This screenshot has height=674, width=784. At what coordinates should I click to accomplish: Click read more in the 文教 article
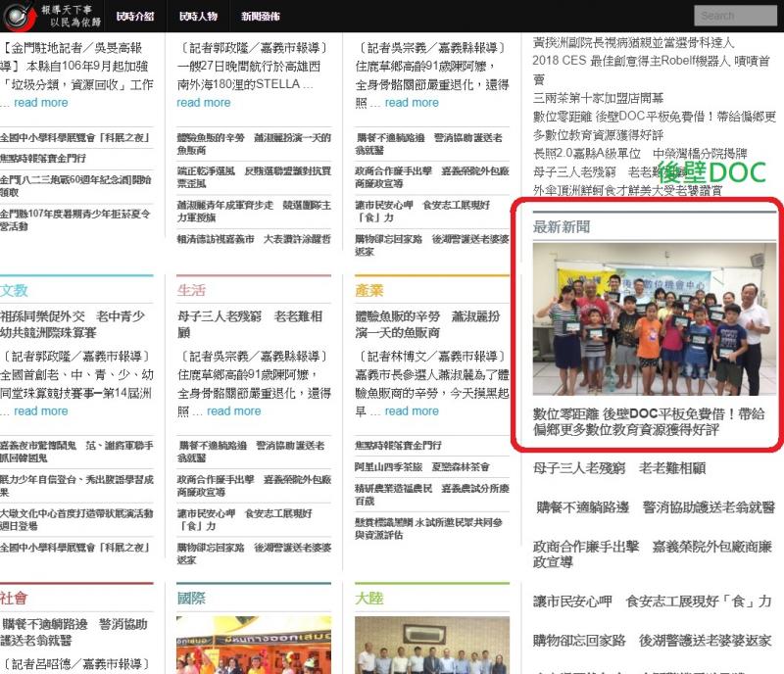(x=41, y=411)
